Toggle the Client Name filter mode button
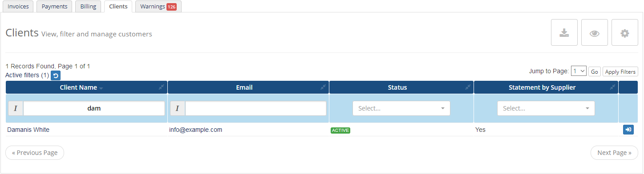The image size is (644, 174). click(16, 108)
